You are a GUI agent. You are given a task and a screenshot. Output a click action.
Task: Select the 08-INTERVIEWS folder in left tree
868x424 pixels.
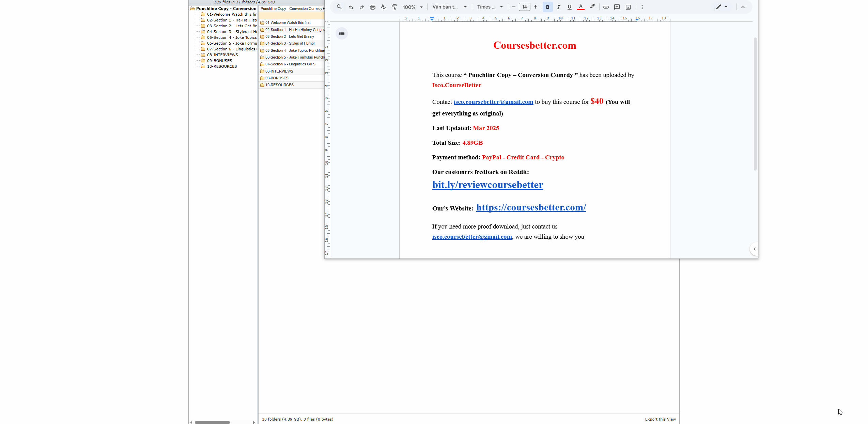[222, 55]
